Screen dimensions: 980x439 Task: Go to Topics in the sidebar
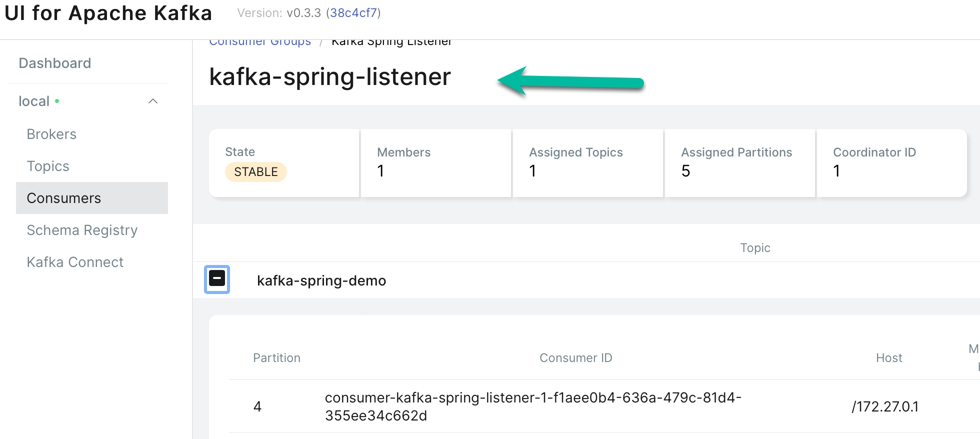coord(48,166)
